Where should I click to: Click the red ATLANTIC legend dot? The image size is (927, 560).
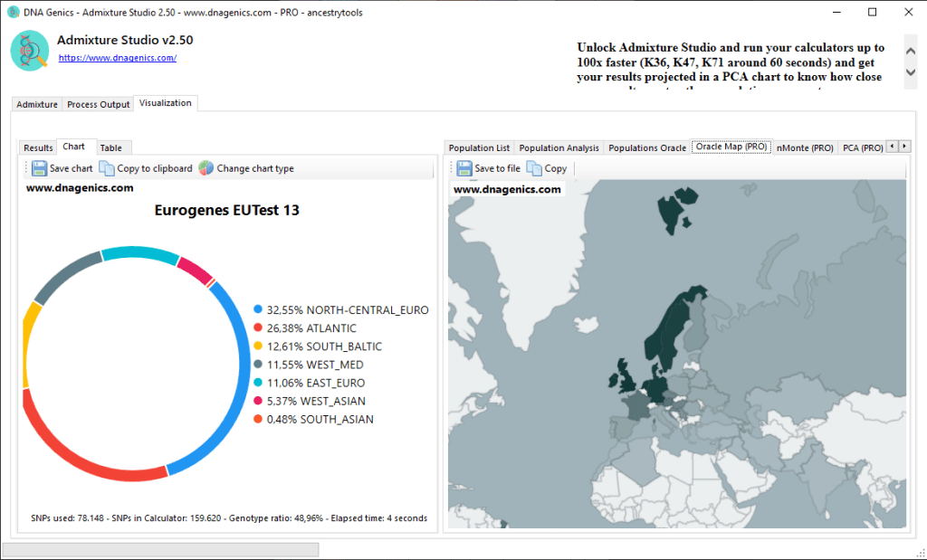point(258,327)
